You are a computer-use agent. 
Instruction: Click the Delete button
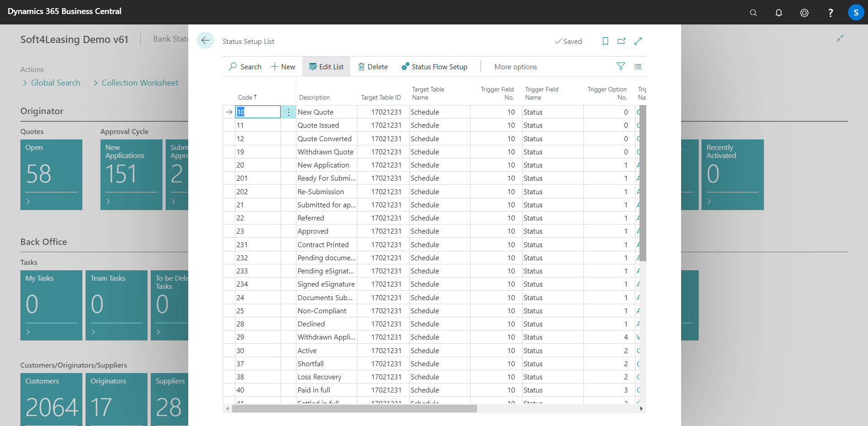[373, 67]
